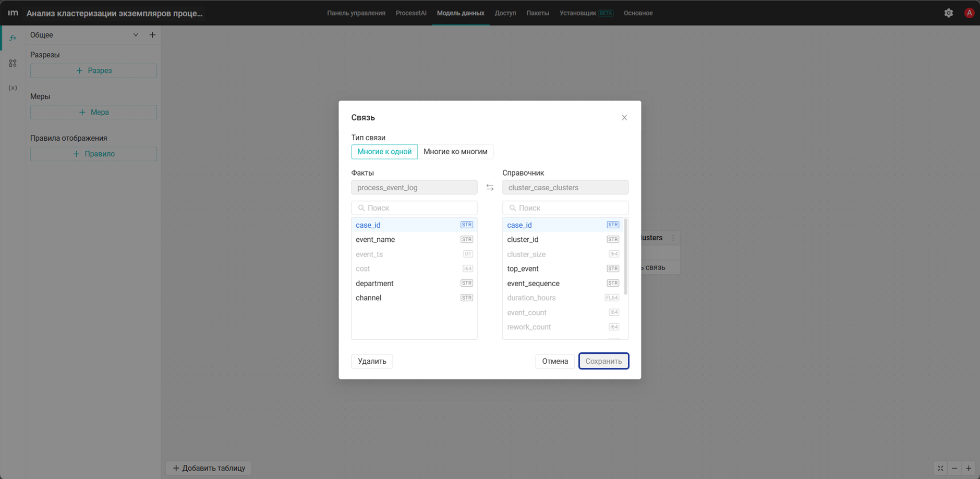Click the Справочник field list scrollbar
980x479 pixels.
625,257
